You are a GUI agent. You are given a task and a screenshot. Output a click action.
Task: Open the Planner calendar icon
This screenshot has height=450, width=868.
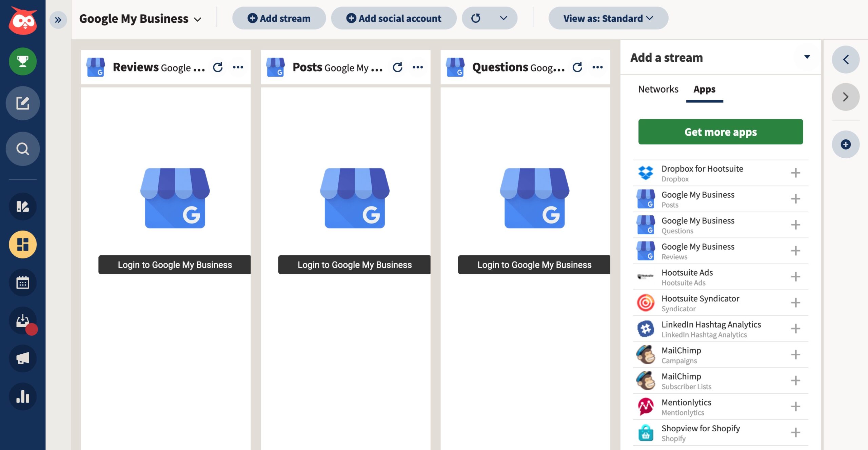pos(23,282)
